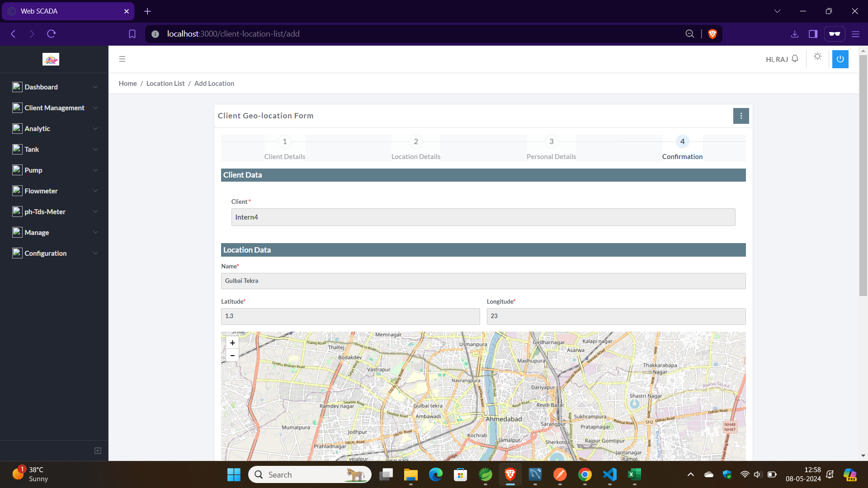Viewport: 868px width, 488px height.
Task: Expand the Client Management menu
Action: coord(54,108)
